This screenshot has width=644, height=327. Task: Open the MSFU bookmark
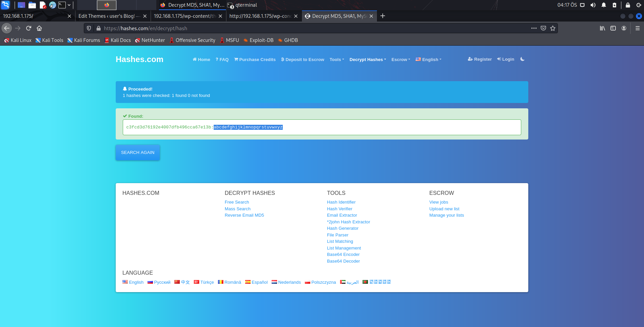(x=229, y=40)
